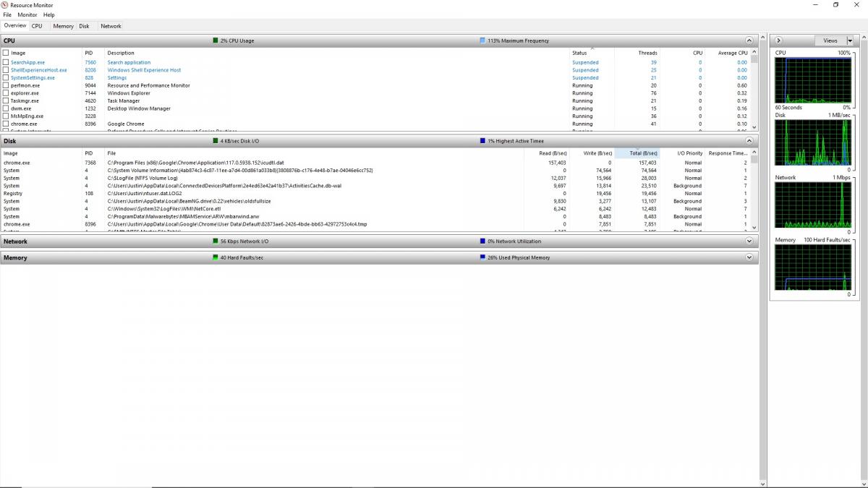This screenshot has height=488, width=868.
Task: Sort Disk table by Read (B/sec)
Action: pos(547,153)
